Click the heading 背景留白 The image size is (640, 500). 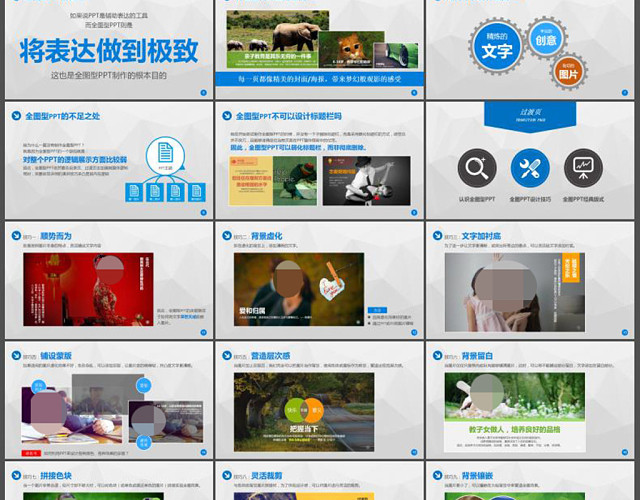pos(477,356)
